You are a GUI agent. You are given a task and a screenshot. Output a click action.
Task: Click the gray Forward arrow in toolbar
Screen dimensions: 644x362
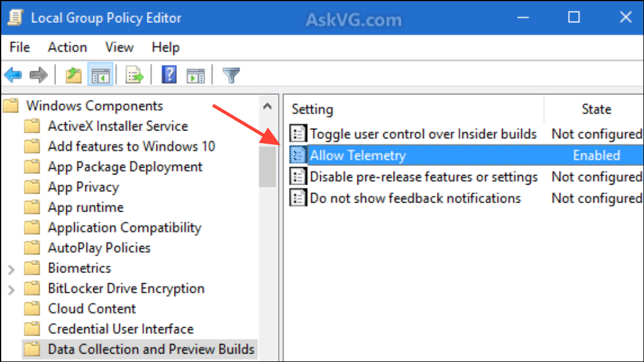tap(39, 75)
